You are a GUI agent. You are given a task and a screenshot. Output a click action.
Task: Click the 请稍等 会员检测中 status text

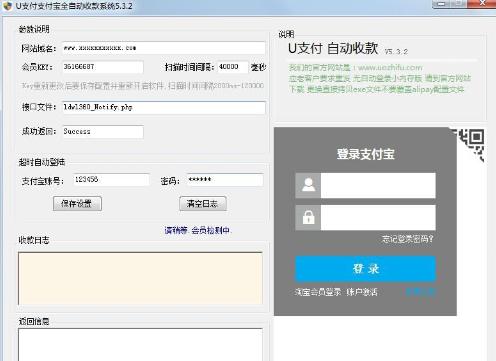[x=197, y=230]
